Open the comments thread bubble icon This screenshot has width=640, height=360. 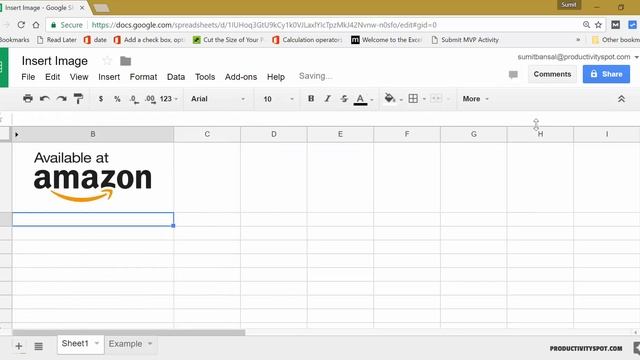(x=513, y=74)
